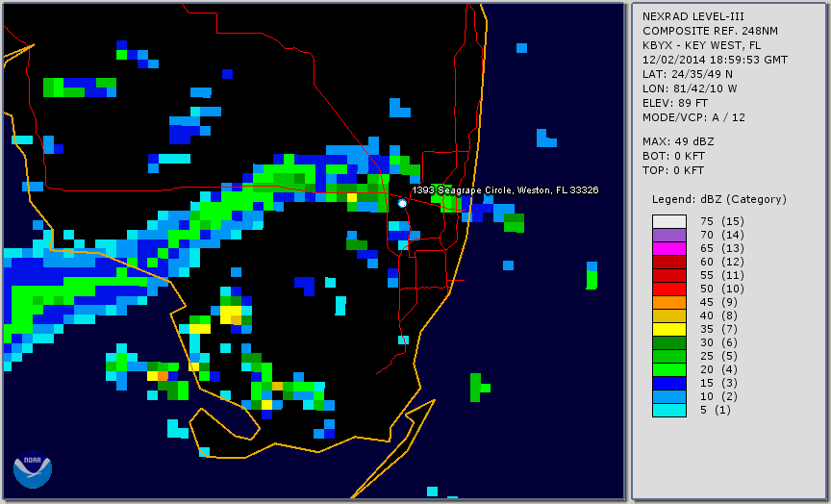Click the 12/02/2014 18:59:53 GMT timestamp
The width and height of the screenshot is (831, 504).
pos(715,60)
